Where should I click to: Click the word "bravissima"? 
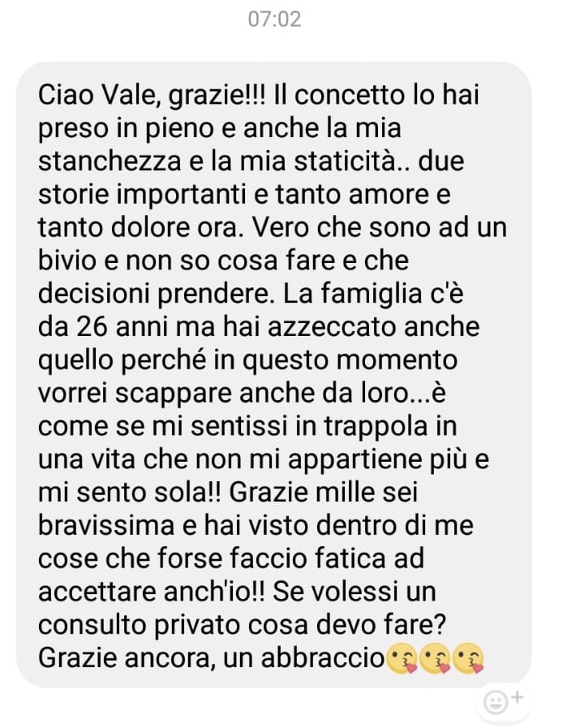click(106, 526)
